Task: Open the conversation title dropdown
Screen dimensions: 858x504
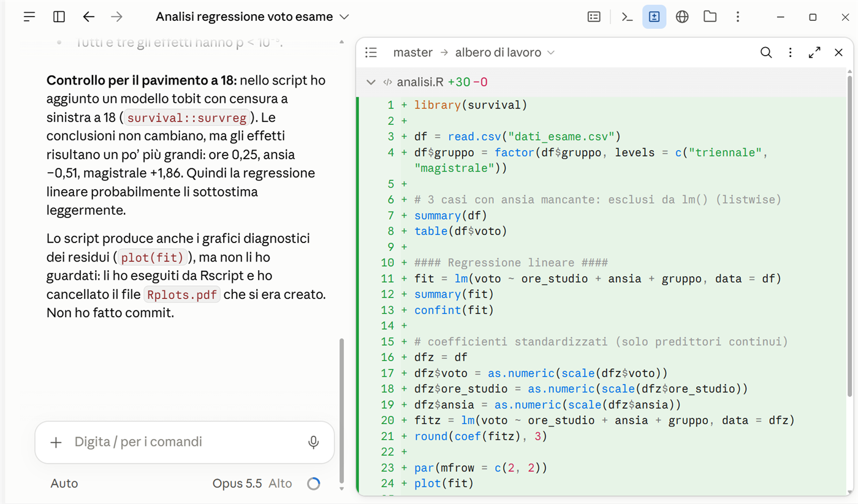Action: [x=252, y=17]
